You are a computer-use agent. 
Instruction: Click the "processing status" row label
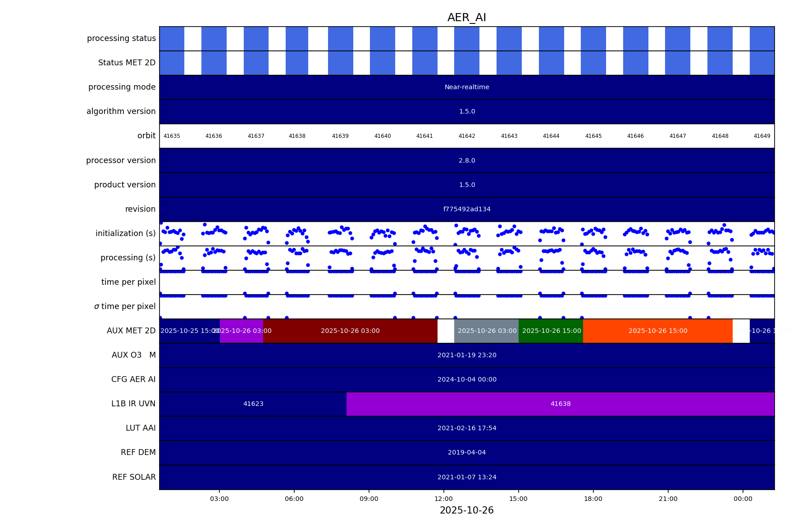coord(121,39)
